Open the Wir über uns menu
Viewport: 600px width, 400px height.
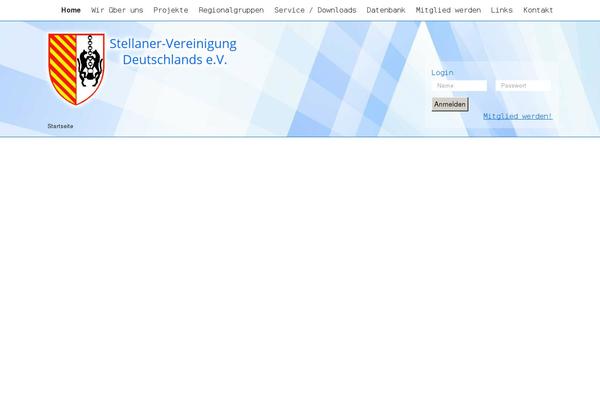[117, 10]
